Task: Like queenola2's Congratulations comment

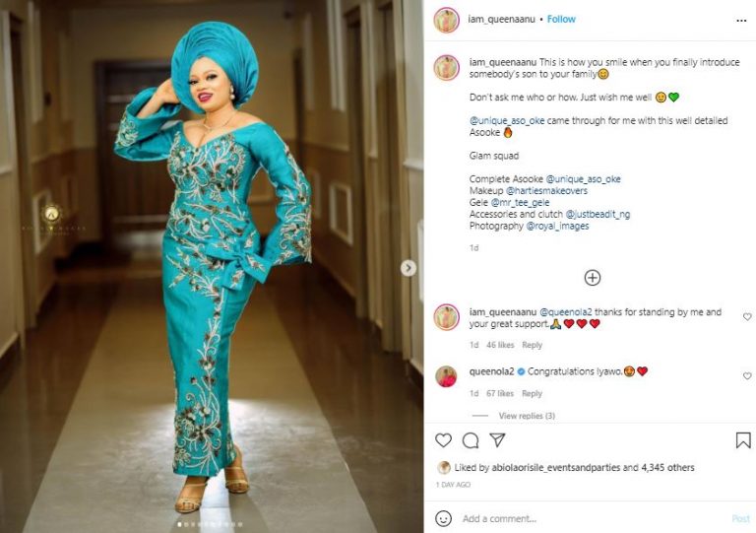Action: (747, 375)
